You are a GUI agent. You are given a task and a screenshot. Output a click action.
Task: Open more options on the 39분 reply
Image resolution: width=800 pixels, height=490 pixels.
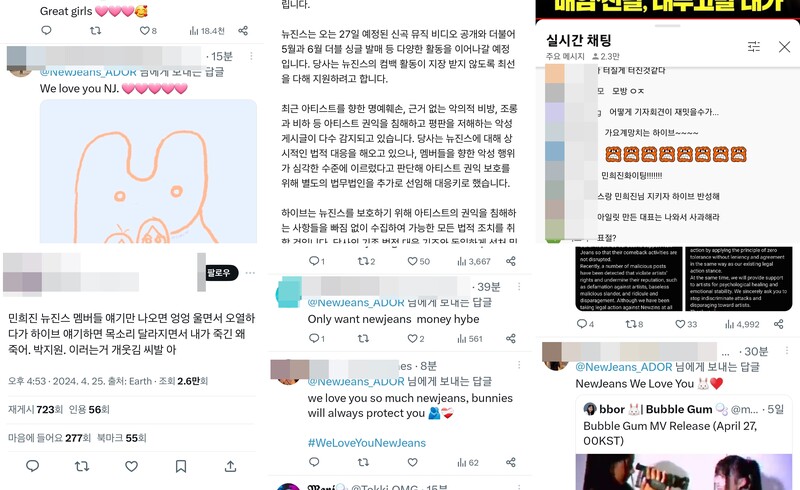point(519,287)
